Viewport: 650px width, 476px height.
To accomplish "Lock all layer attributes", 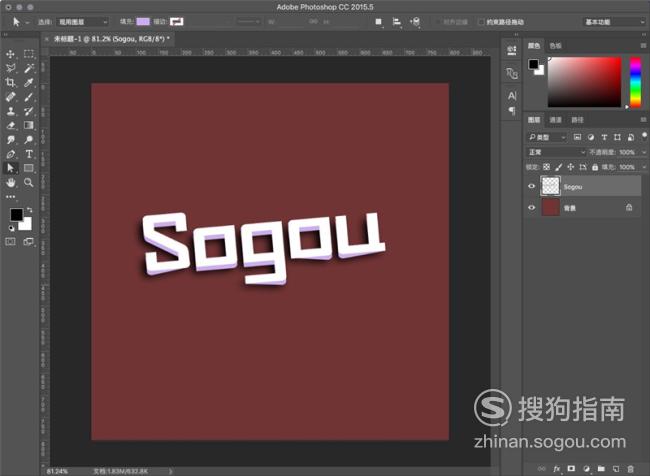I will [x=595, y=167].
